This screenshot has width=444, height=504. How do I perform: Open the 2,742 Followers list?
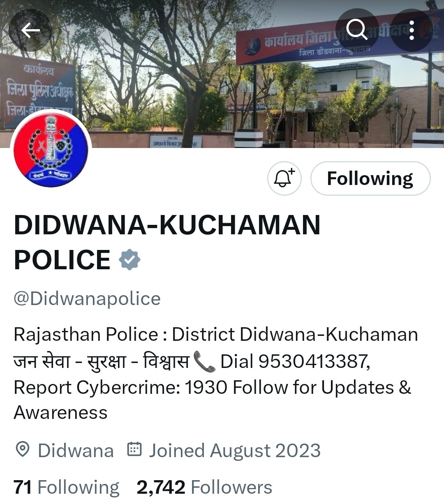(x=204, y=488)
